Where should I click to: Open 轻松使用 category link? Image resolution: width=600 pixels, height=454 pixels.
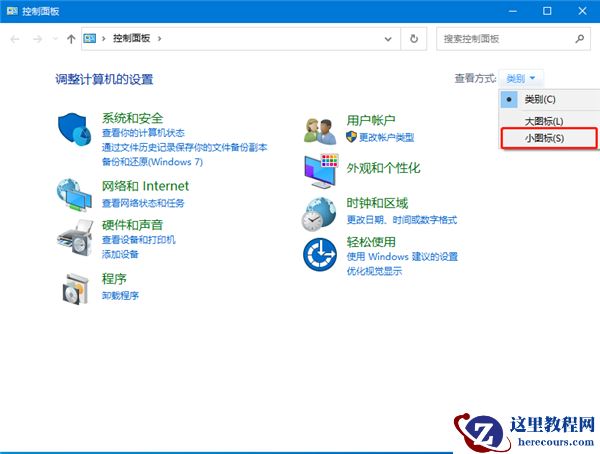coord(371,242)
